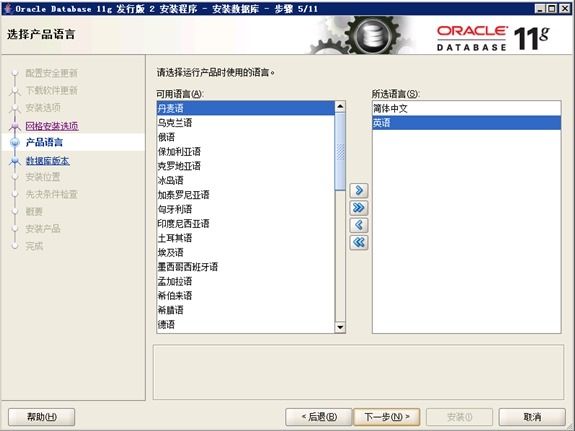This screenshot has width=575, height=431.
Task: Click the 先决条件检查 step in sidebar
Action: click(51, 194)
